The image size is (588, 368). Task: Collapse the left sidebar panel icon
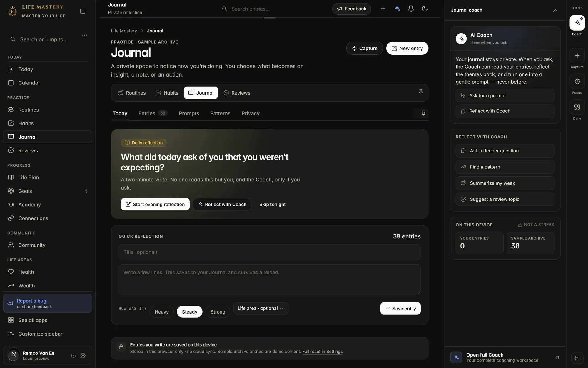(83, 11)
